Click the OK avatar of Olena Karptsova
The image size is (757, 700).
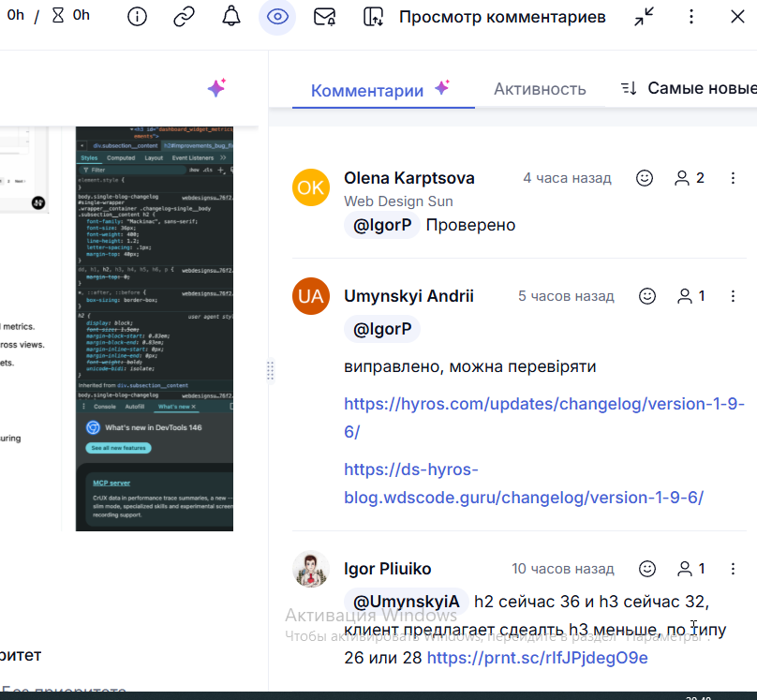tap(311, 187)
